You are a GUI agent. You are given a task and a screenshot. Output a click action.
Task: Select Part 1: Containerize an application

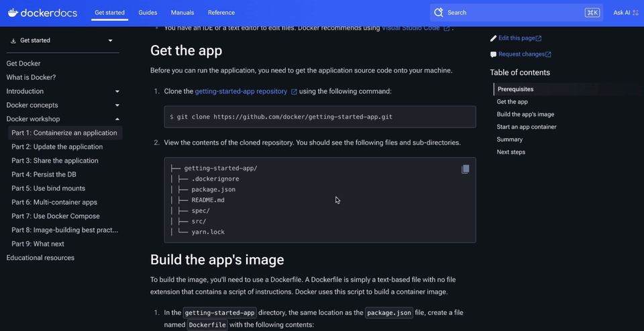(64, 133)
